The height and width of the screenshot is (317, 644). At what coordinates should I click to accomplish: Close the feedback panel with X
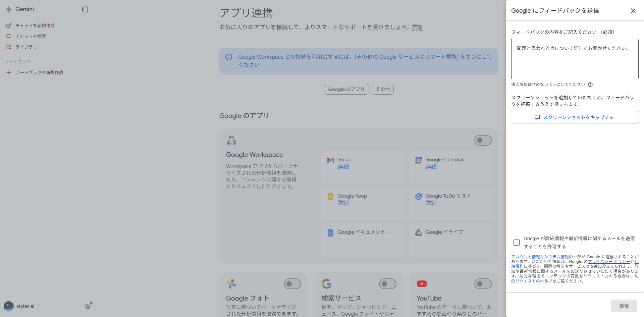[x=633, y=11]
